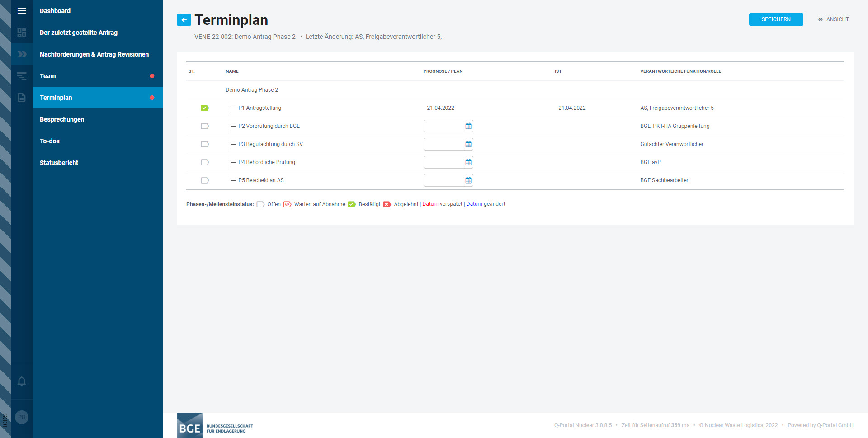Toggle the P1 Antragstellung confirmed status box
Image resolution: width=868 pixels, height=438 pixels.
[x=205, y=108]
